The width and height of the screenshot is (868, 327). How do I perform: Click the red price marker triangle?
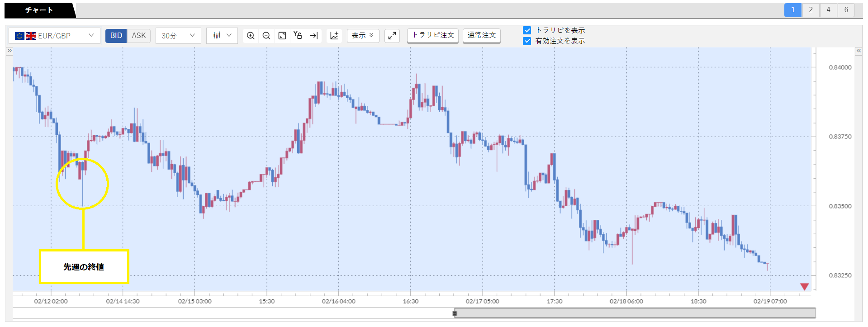click(804, 287)
